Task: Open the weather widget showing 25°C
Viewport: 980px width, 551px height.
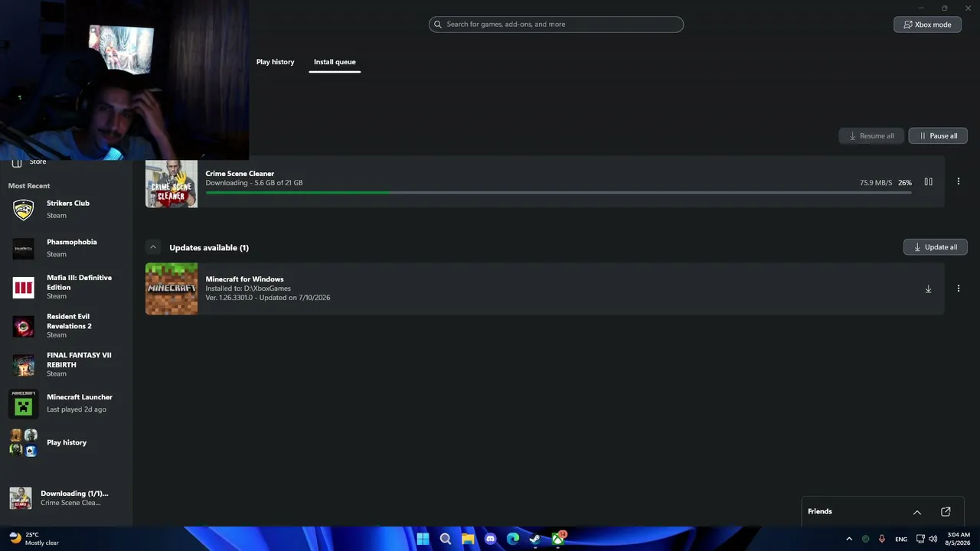Action: coord(34,539)
